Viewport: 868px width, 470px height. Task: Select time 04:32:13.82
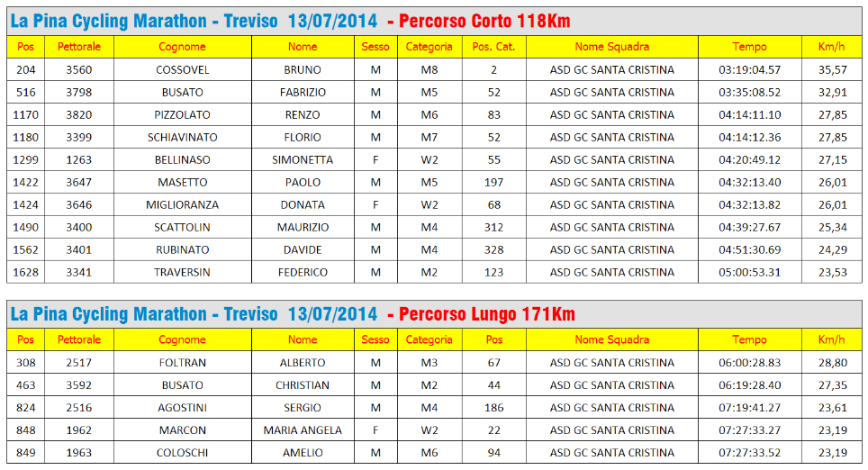coord(749,204)
